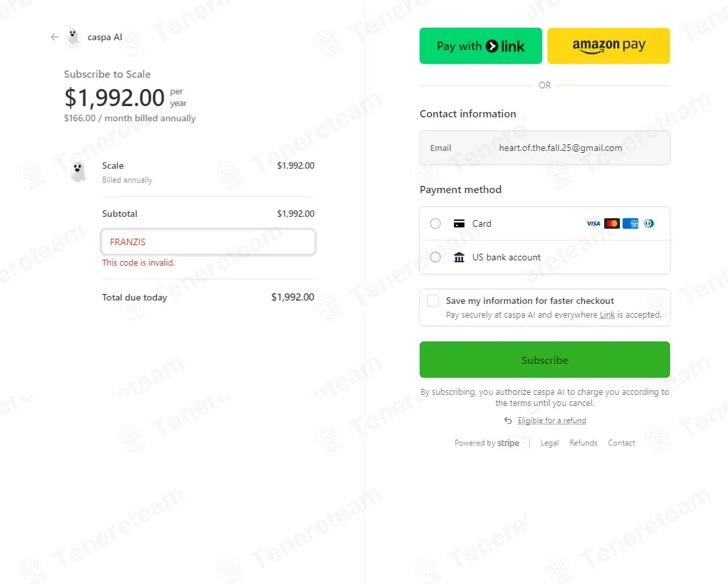Open the Eligible for a refund link

pyautogui.click(x=551, y=421)
